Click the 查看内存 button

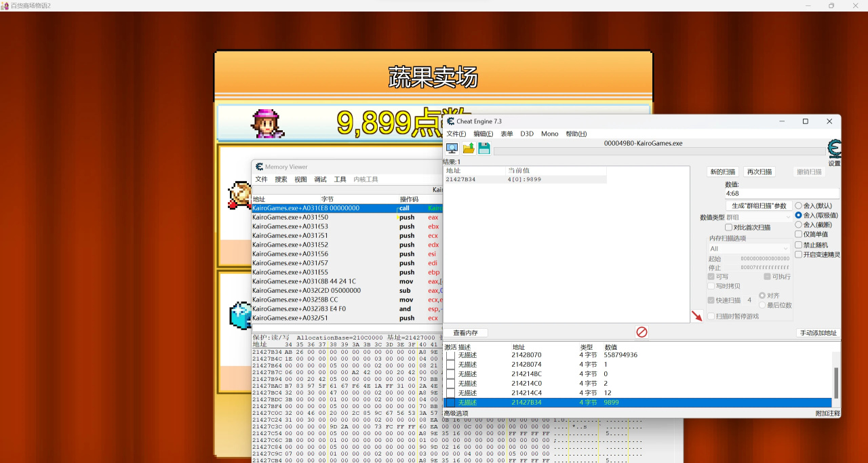(466, 333)
